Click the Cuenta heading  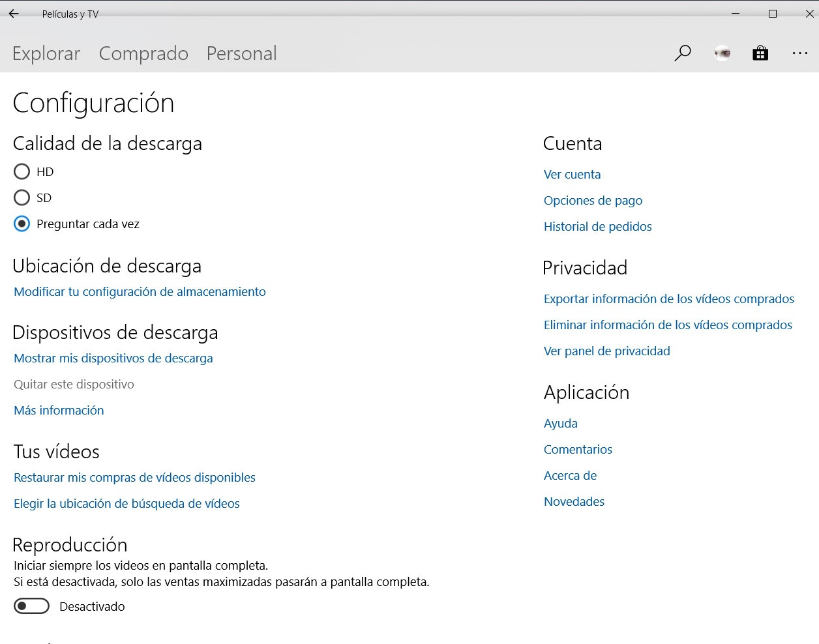point(572,143)
